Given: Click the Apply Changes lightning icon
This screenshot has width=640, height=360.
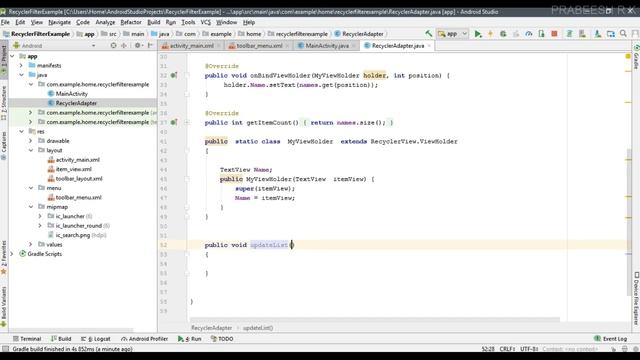Looking at the screenshot, I should [491, 34].
